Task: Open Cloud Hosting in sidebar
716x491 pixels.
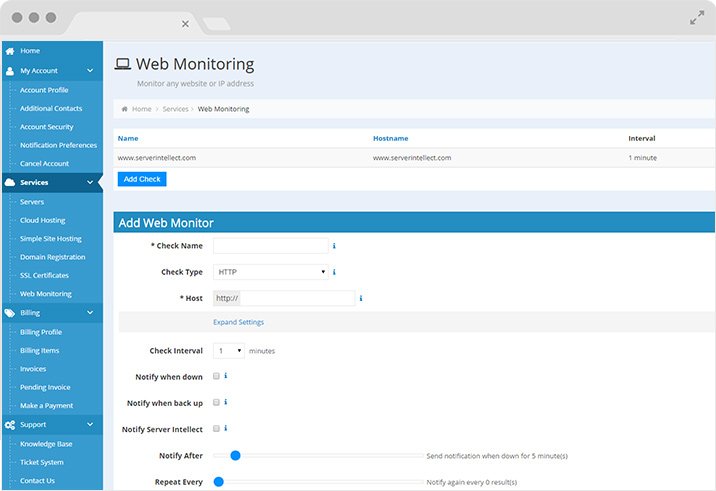Action: [x=42, y=220]
